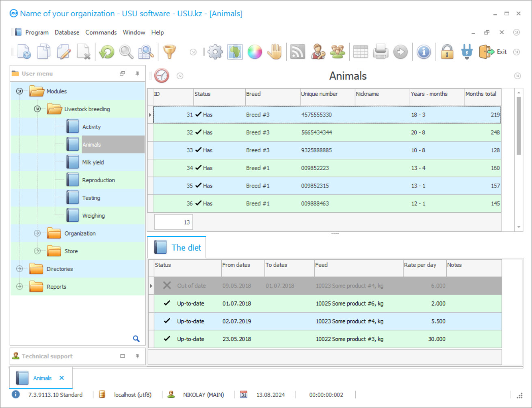The height and width of the screenshot is (408, 532).
Task: Open user permissions via the user-with-key icon
Action: [x=318, y=52]
